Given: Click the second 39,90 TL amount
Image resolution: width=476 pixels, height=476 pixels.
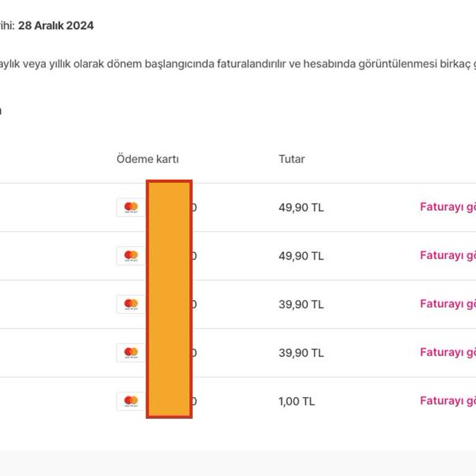Looking at the screenshot, I should click(x=301, y=353).
